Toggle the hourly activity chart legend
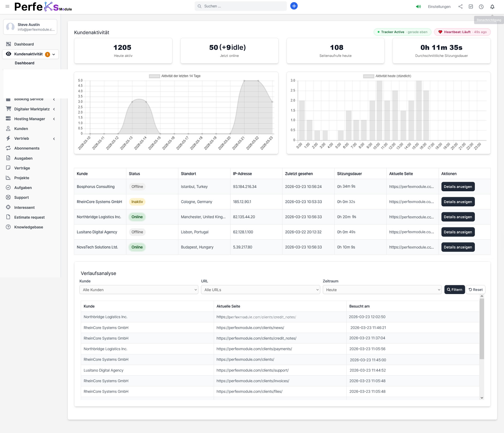504x433 pixels. tap(387, 76)
